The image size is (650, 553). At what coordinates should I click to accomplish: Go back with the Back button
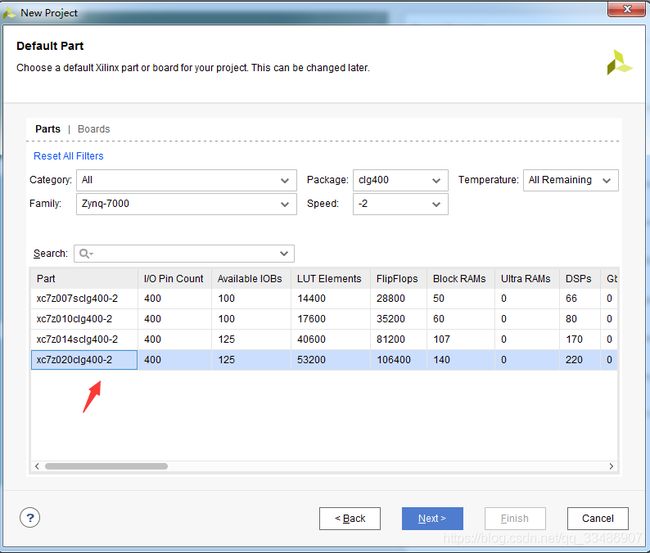(350, 518)
